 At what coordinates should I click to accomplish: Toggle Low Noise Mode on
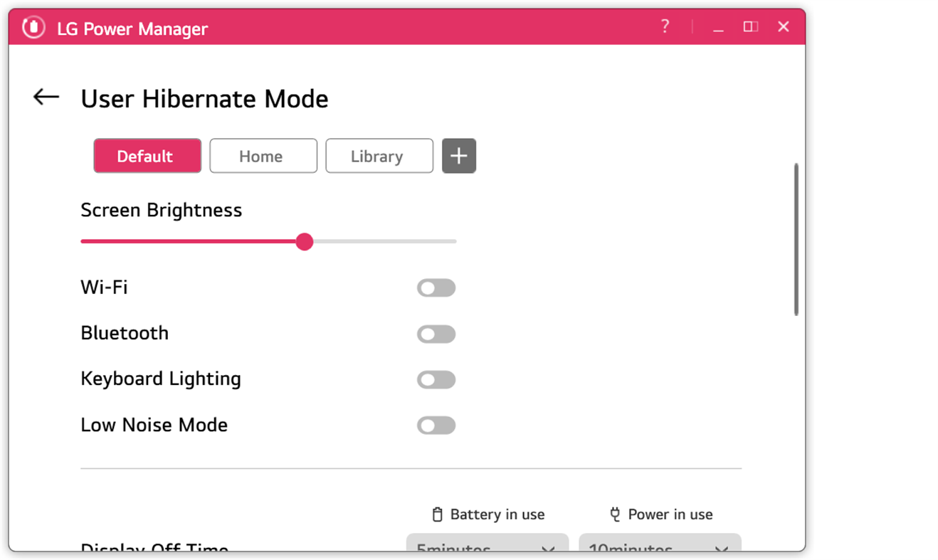436,425
